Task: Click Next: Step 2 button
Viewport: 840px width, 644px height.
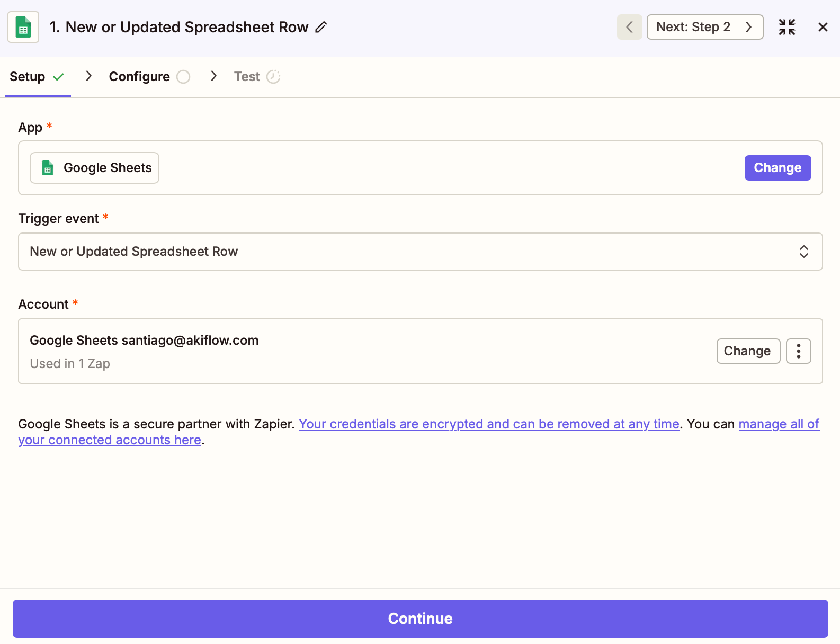Action: [705, 27]
